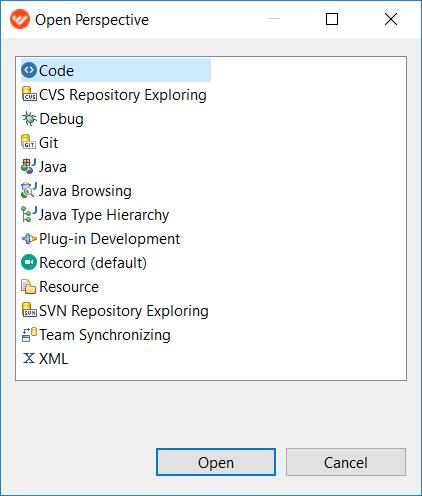The width and height of the screenshot is (422, 496).
Task: Click the Code perspective icon
Action: pos(29,70)
